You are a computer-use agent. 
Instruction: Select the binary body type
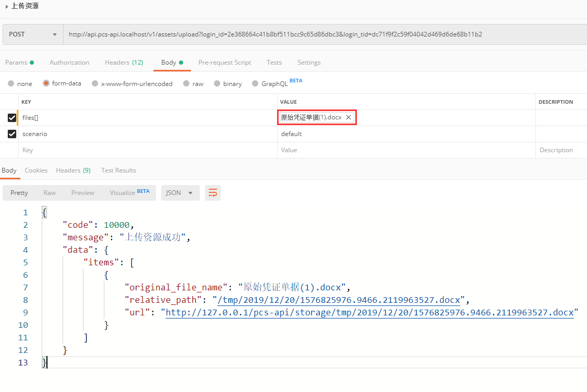pos(217,83)
